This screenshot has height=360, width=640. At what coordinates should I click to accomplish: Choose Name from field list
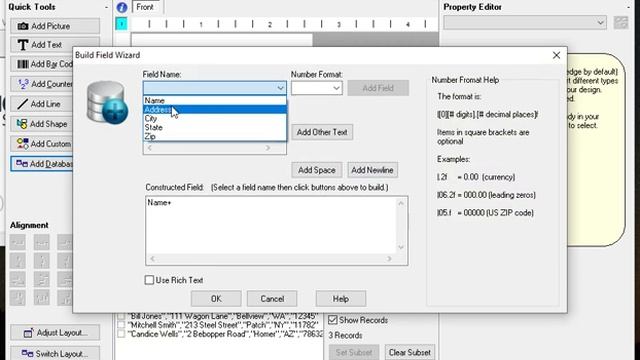215,100
